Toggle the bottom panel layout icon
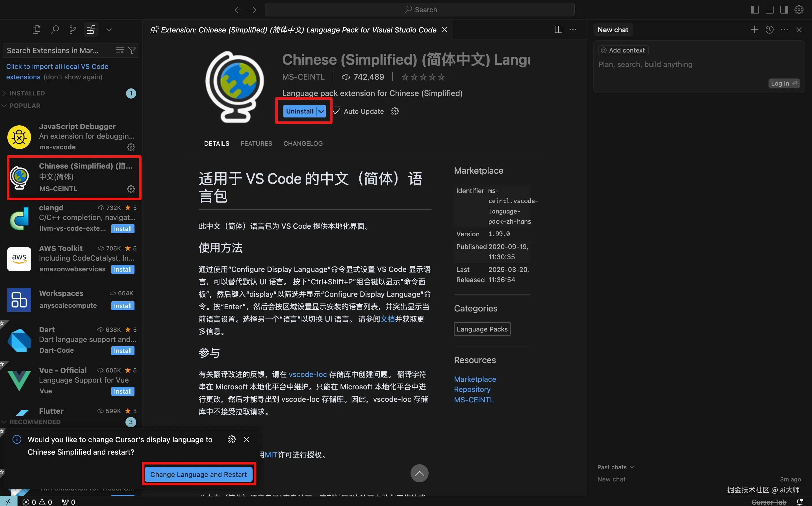Viewport: 812px width, 506px height. coord(769,10)
